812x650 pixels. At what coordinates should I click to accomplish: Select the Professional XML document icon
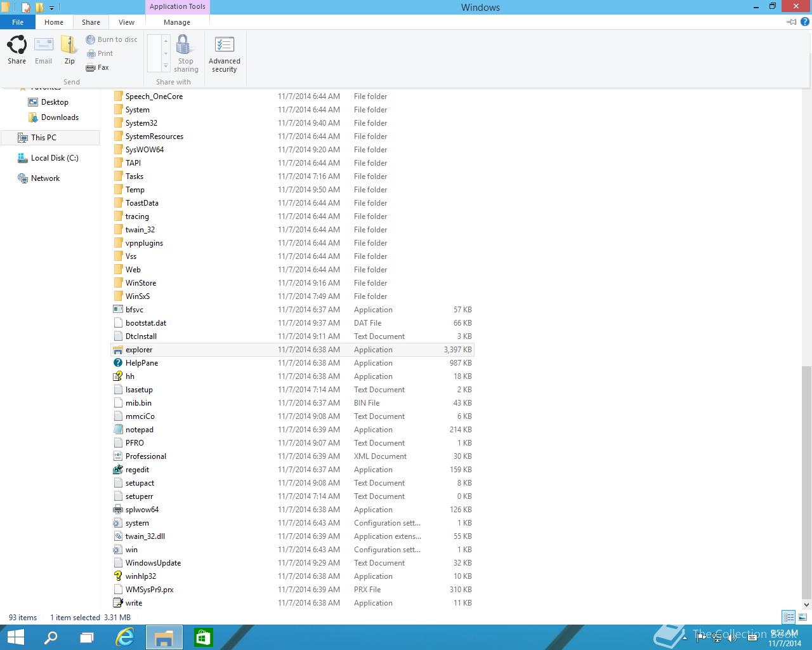point(117,456)
